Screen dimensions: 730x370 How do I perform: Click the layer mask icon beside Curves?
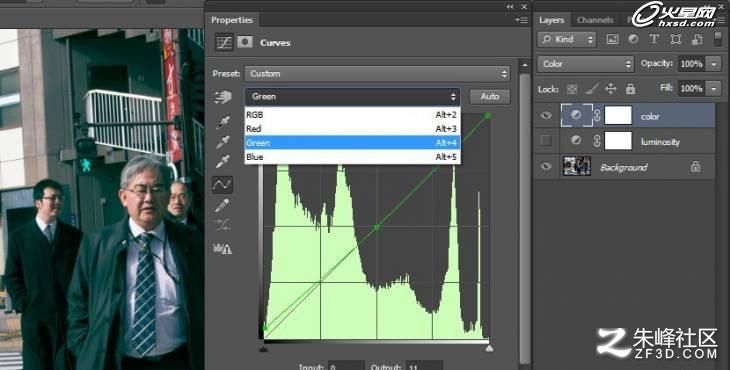point(244,42)
